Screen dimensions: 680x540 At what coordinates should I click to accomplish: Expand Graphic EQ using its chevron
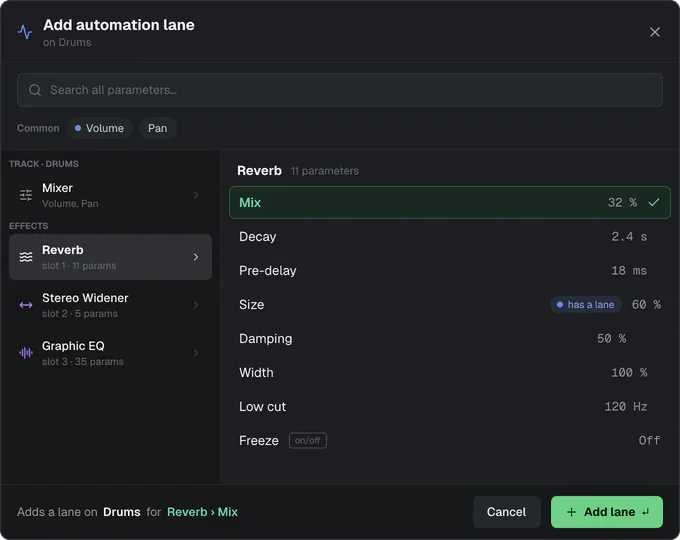[x=196, y=353]
